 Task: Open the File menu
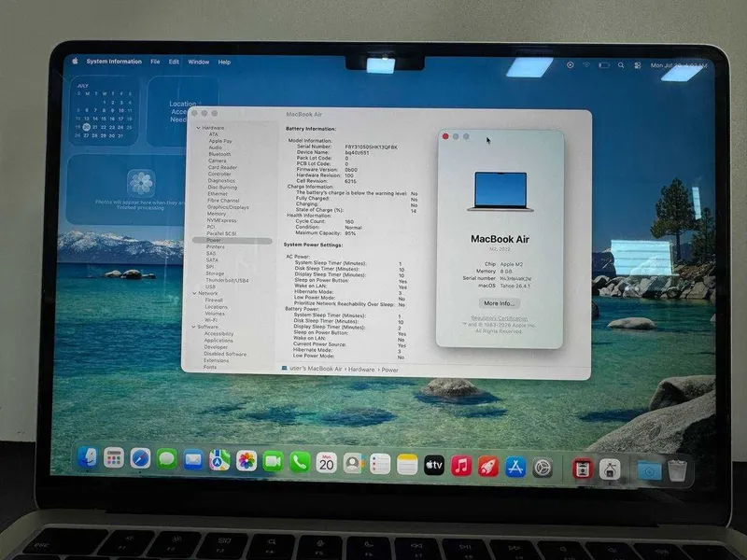click(x=155, y=62)
